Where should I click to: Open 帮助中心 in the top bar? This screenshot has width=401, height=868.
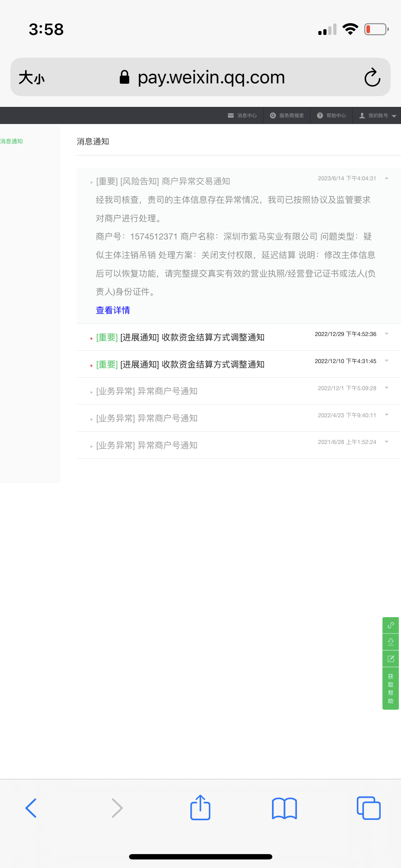[331, 115]
